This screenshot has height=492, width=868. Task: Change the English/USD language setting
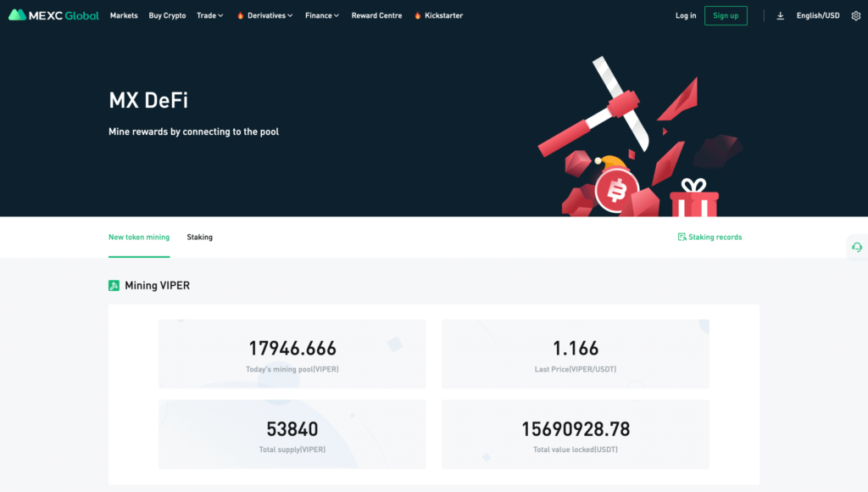(817, 15)
